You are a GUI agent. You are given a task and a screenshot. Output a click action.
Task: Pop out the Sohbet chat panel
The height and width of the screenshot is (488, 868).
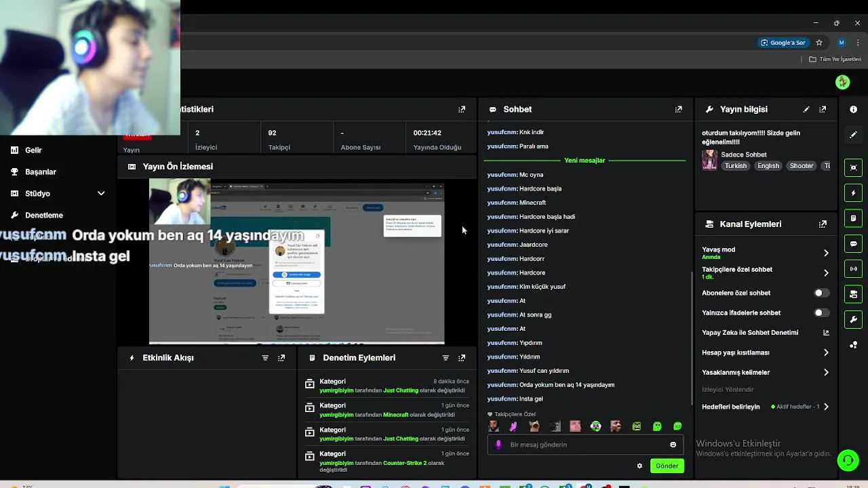[678, 109]
